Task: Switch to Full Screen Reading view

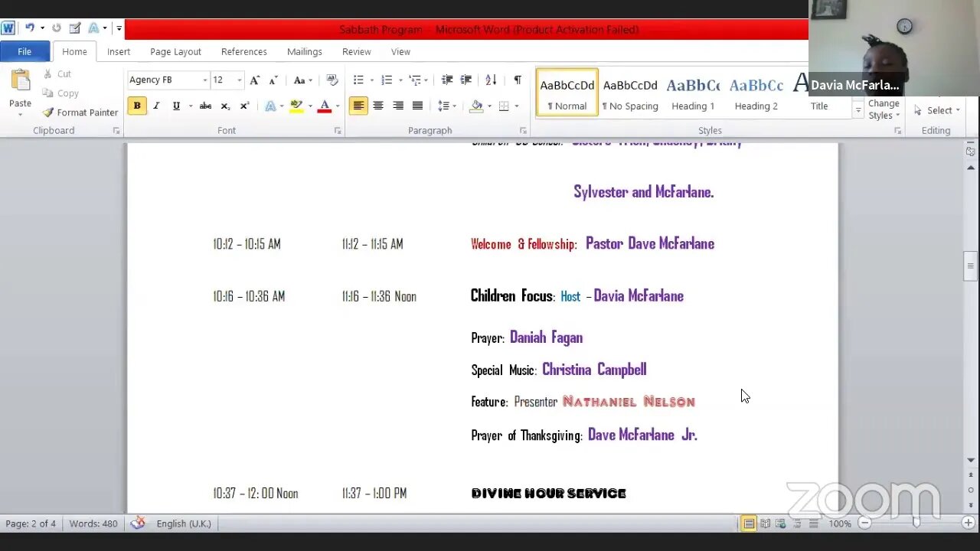Action: [765, 523]
